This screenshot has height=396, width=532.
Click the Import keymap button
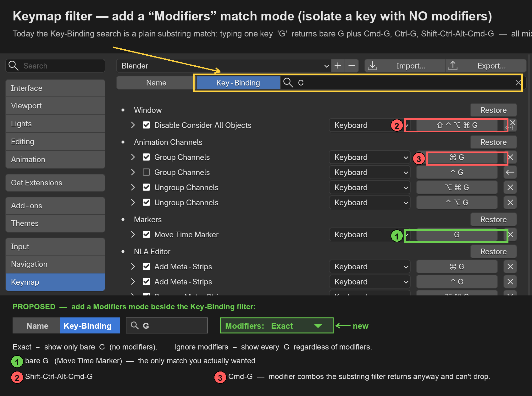click(x=405, y=66)
